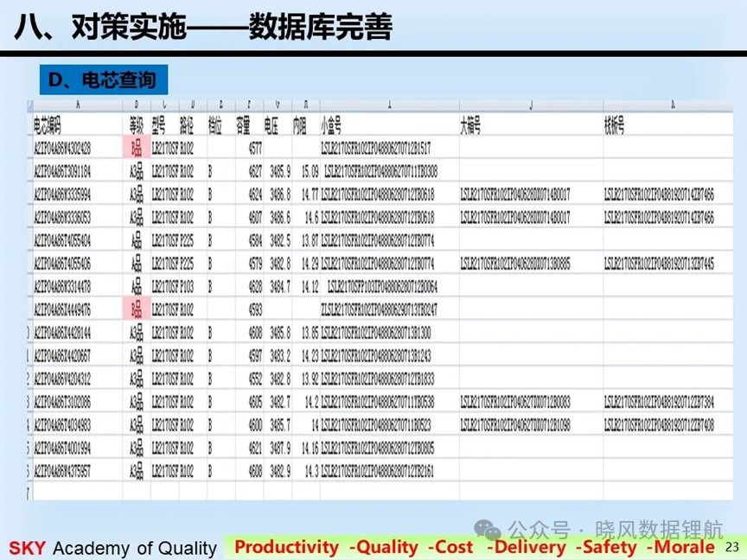The height and width of the screenshot is (560, 747).
Task: Click path cell 'P103'
Action: (187, 287)
